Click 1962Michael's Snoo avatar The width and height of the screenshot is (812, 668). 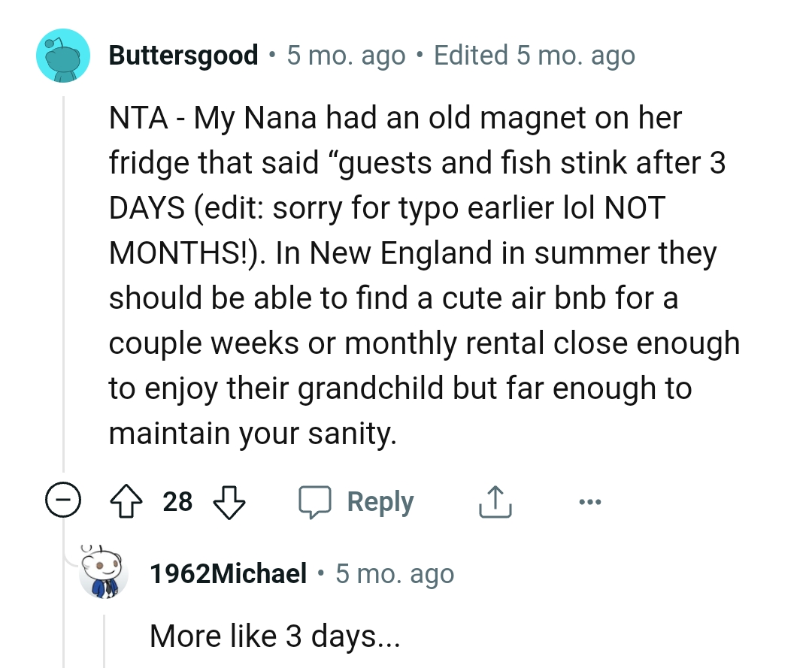point(105,575)
